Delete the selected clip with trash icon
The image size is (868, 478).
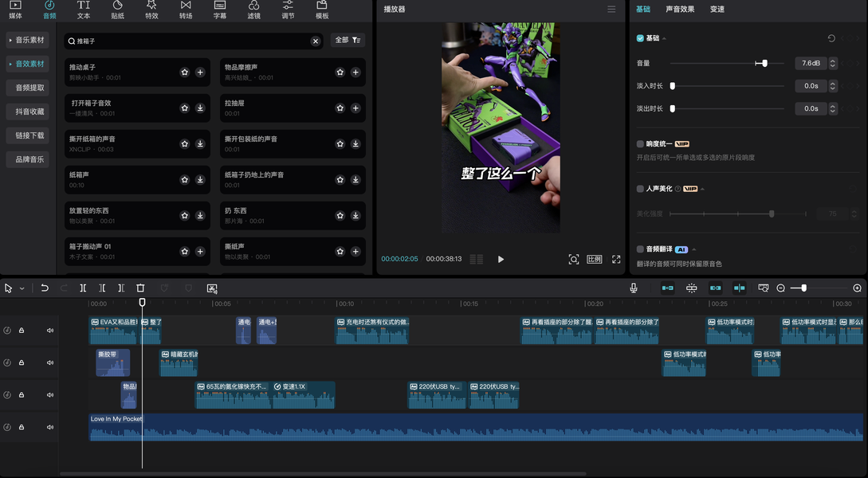140,288
